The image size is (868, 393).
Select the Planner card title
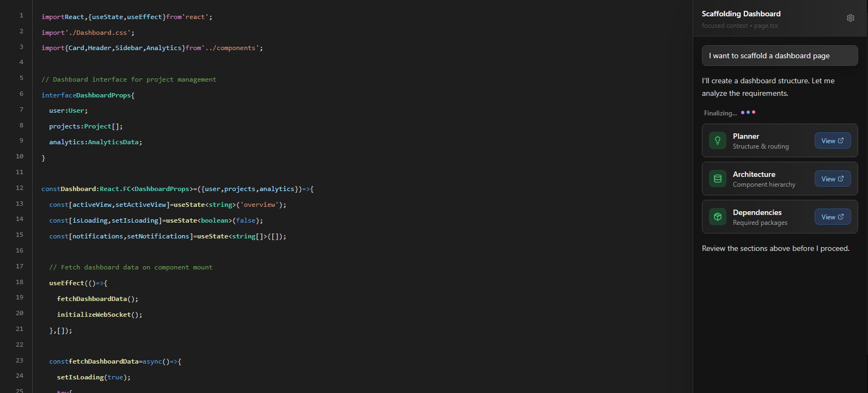click(746, 136)
